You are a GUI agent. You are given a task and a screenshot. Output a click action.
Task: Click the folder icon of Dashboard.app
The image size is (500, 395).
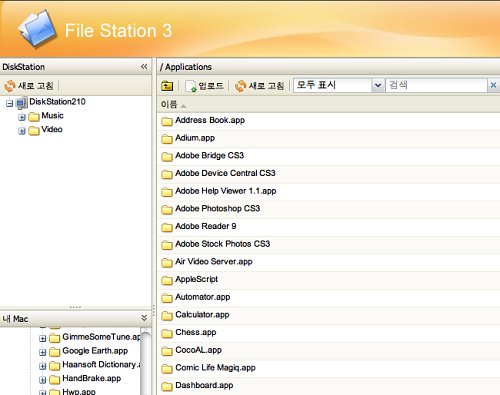pos(167,386)
